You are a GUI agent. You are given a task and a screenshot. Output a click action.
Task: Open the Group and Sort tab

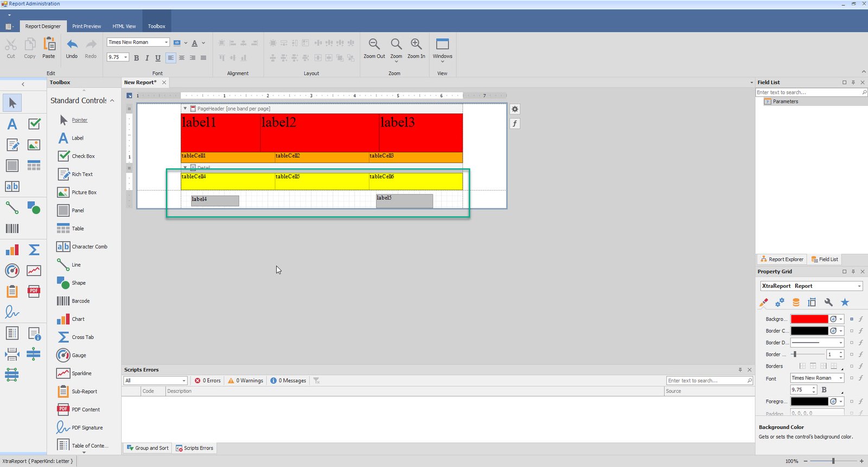(148, 448)
